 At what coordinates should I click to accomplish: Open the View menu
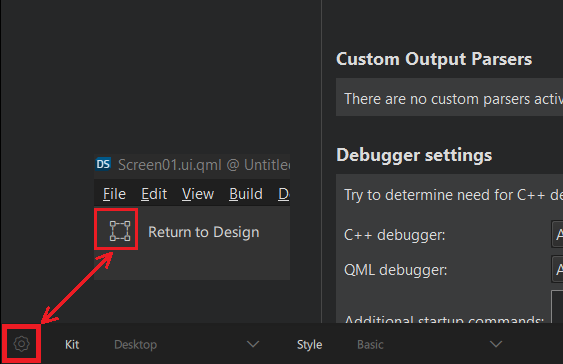click(198, 194)
